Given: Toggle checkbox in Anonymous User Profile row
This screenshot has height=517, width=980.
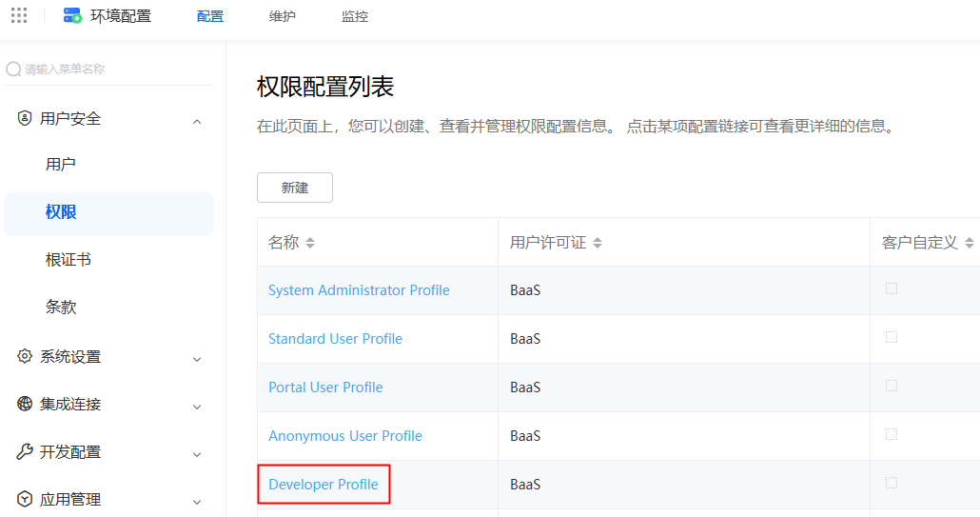Looking at the screenshot, I should 892,434.
